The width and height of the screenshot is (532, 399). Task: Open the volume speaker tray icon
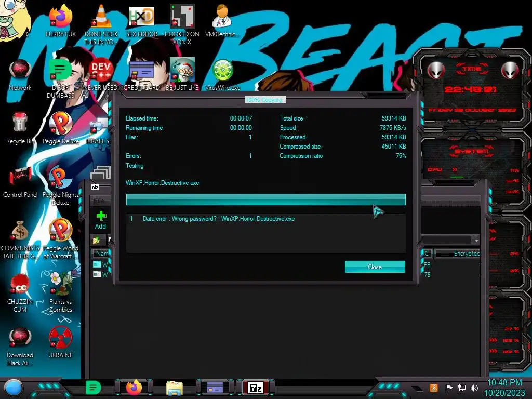474,388
